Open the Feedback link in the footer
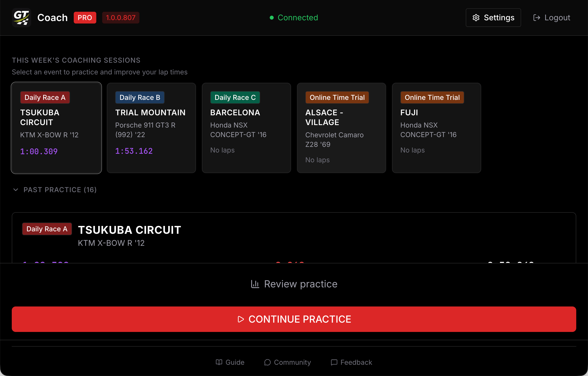Screen dimensions: 588x376 coord(351,362)
